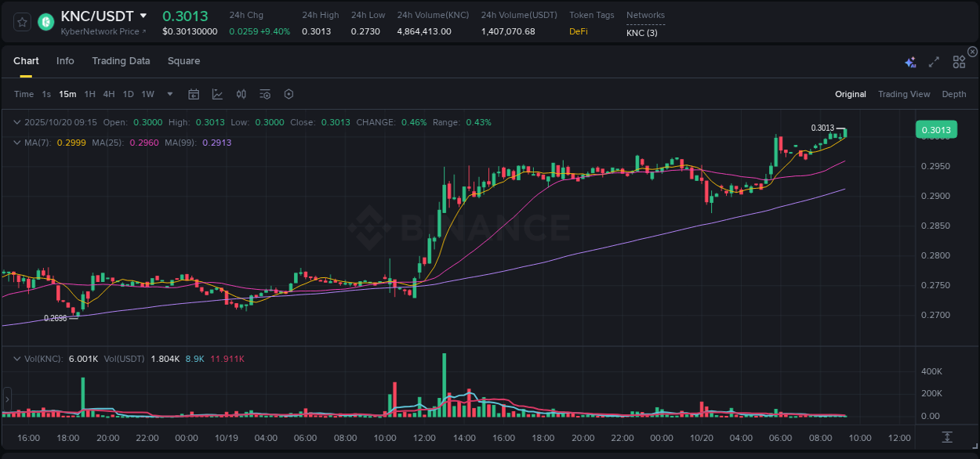Expand the chart to fullscreen
Image resolution: width=980 pixels, height=459 pixels.
point(933,60)
